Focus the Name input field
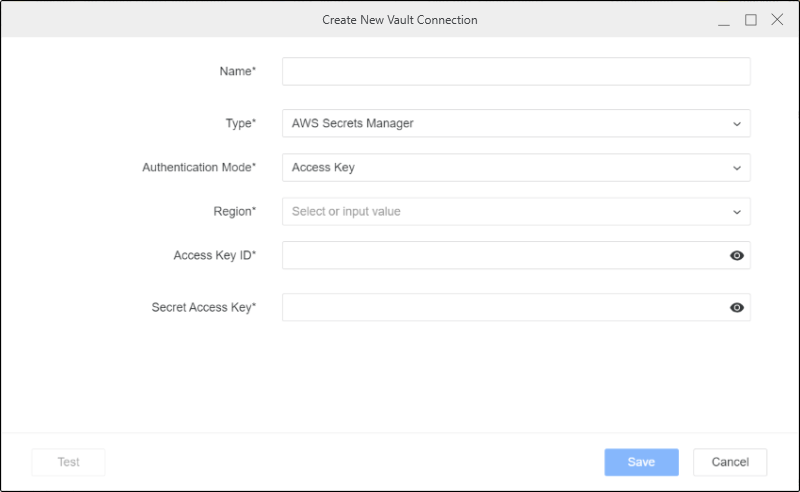The image size is (800, 492). [x=515, y=72]
